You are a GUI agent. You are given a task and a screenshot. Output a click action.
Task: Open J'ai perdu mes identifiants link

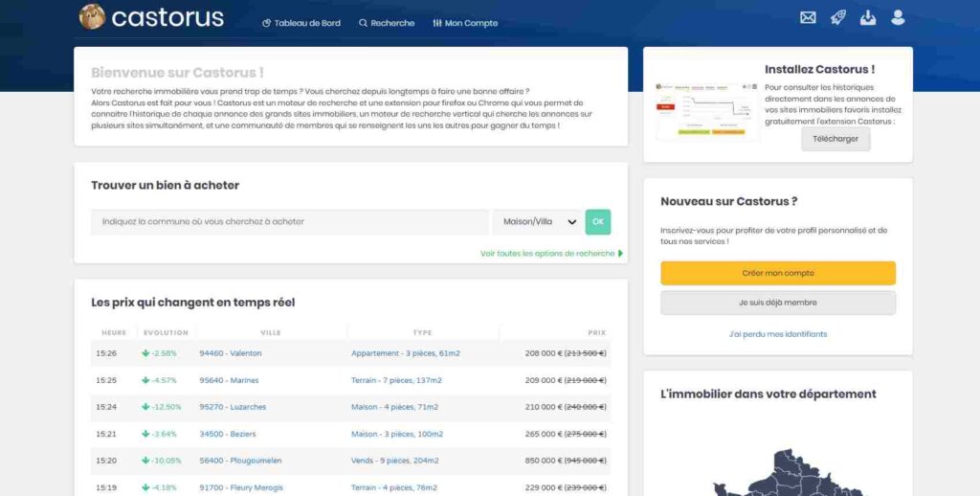[778, 334]
